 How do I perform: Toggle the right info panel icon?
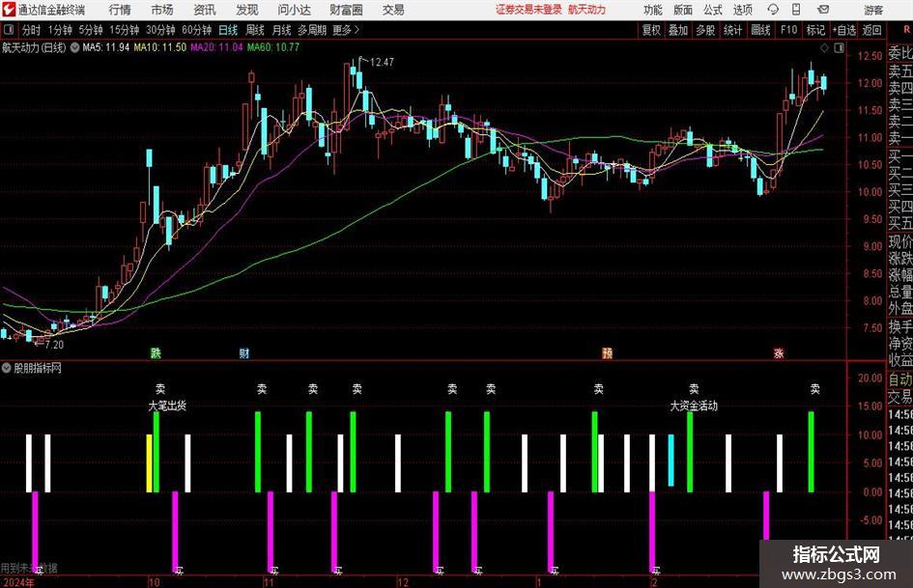pos(839,48)
